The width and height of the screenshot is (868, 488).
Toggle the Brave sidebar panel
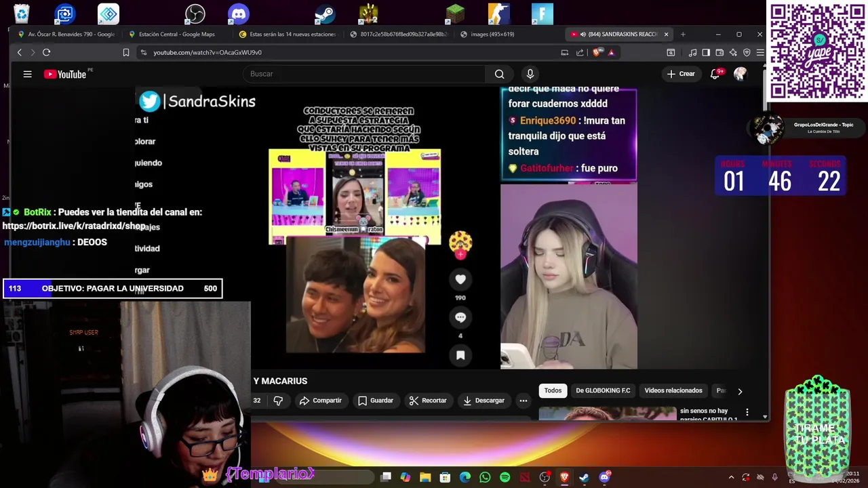coord(706,52)
